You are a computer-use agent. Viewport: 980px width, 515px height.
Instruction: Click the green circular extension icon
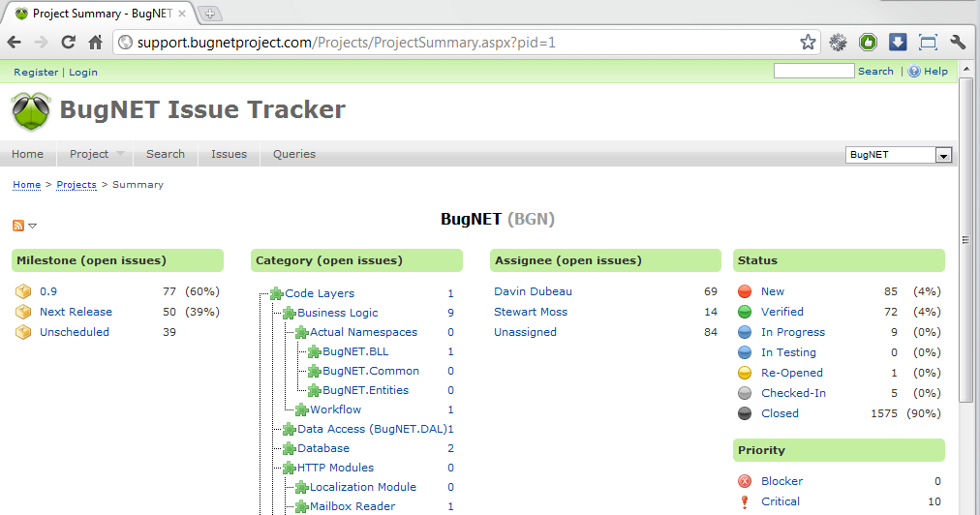[868, 43]
